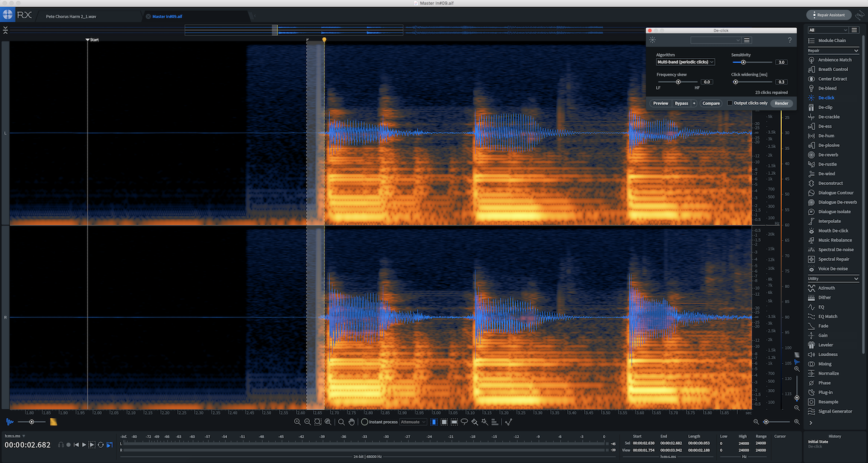The image size is (868, 463).
Task: Toggle the follow playhead button
Action: [109, 445]
